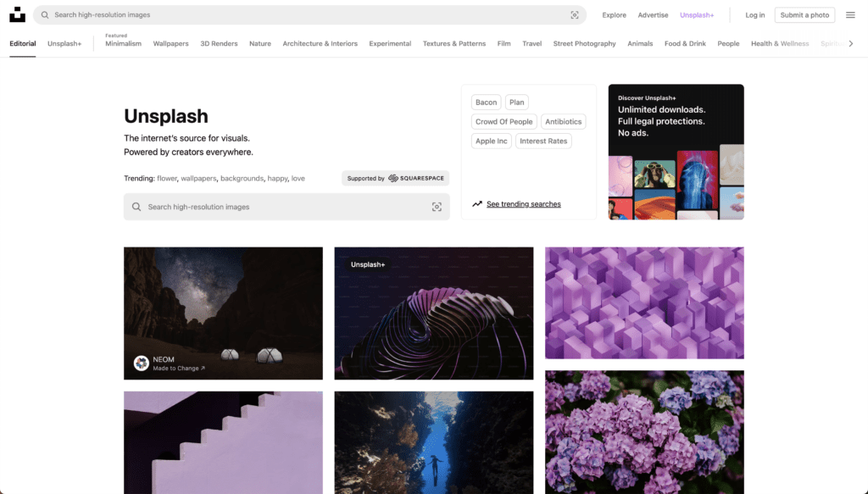Select the magnifying glass in the top search bar
Viewport: 868px width, 494px height.
click(45, 14)
